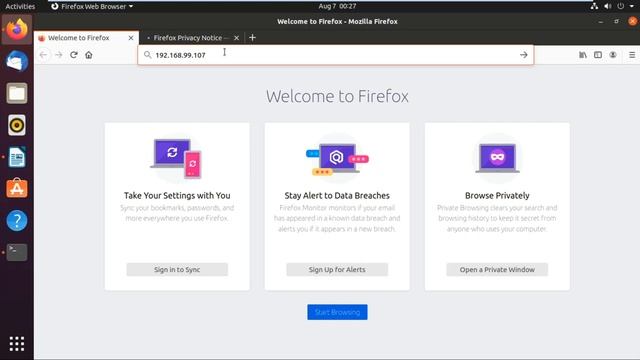Click the Stay Alert to Data Breaches heading
This screenshot has height=360, width=640.
337,196
